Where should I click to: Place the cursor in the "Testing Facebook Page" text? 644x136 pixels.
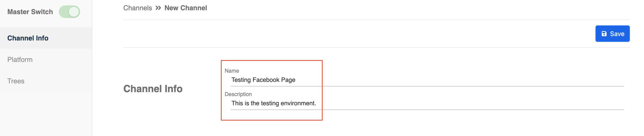pos(263,80)
